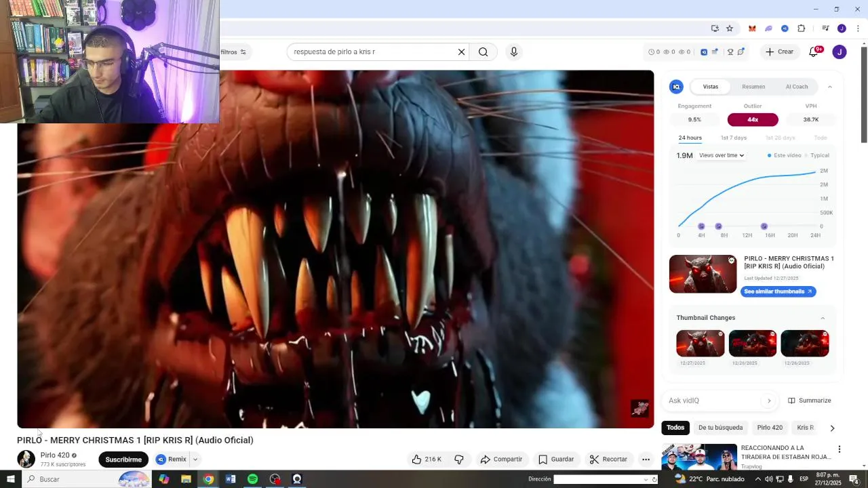
Task: Open the YouTube account avatar menu
Action: point(840,52)
